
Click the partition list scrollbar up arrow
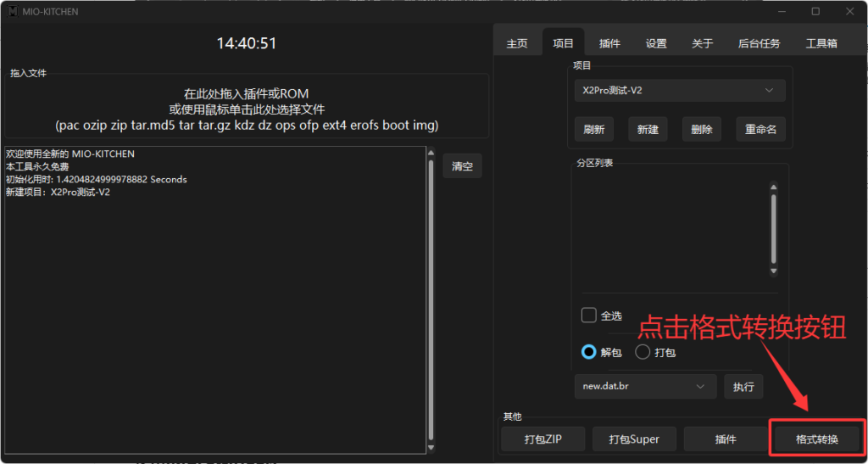[x=773, y=187]
